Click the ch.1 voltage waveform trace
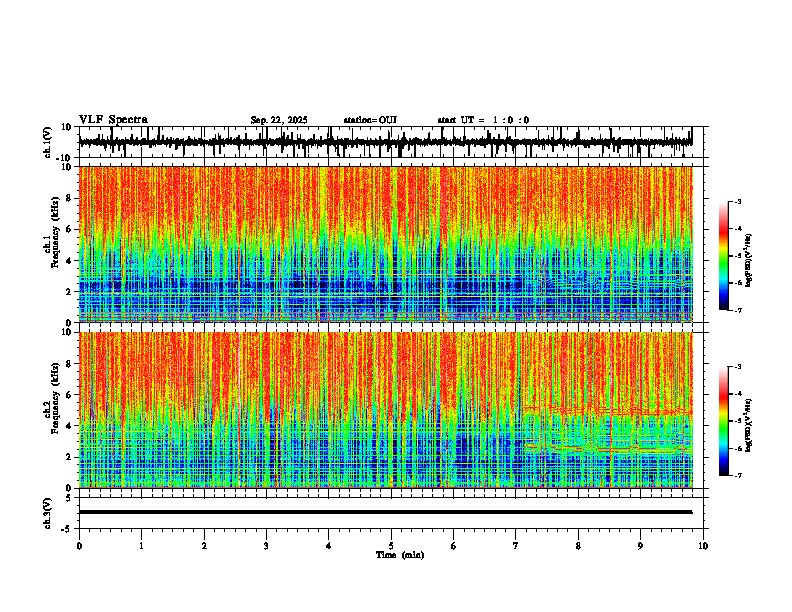The image size is (792, 612). pyautogui.click(x=385, y=142)
